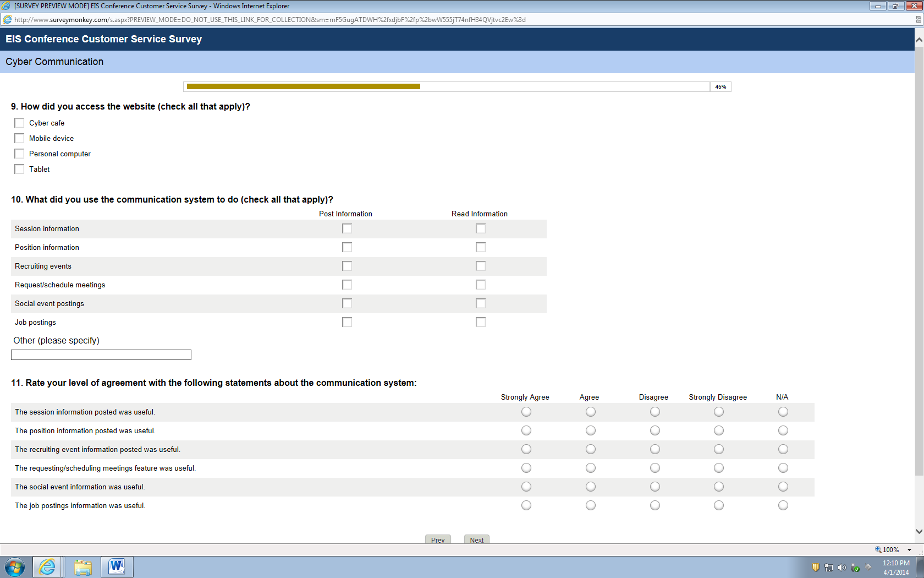This screenshot has width=924, height=578.
Task: Open Windows Explorer from the taskbar
Action: click(x=82, y=567)
